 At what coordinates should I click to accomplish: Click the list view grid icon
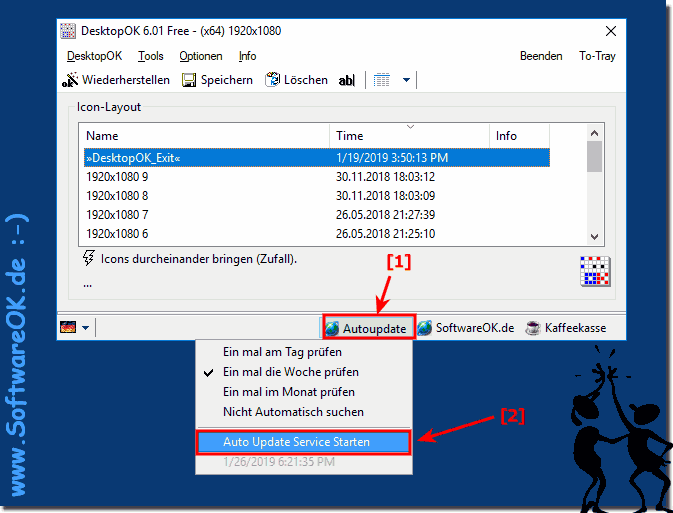(382, 80)
